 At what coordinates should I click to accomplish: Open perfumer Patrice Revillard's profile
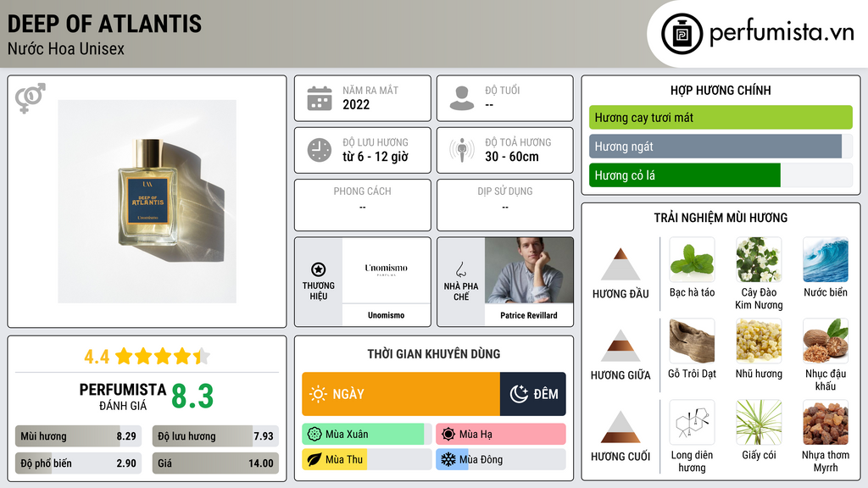[x=529, y=315]
